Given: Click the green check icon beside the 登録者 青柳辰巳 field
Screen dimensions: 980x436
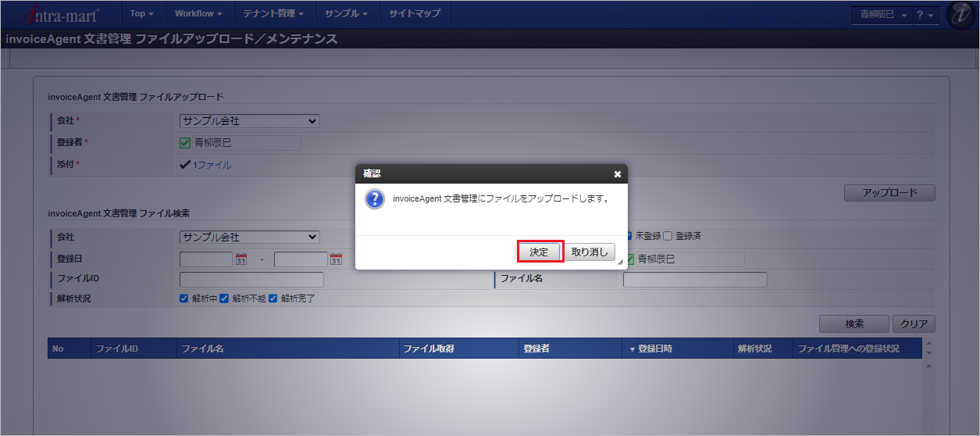Looking at the screenshot, I should (x=185, y=143).
